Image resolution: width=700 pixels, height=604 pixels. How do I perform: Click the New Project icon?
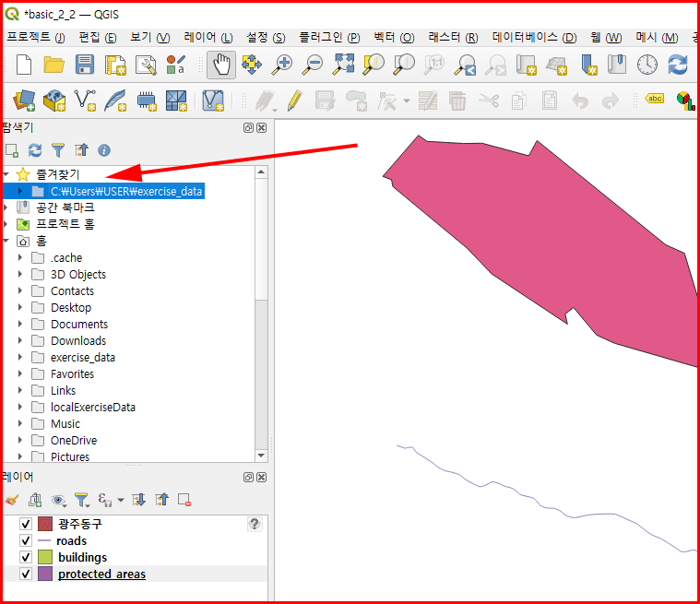click(x=24, y=65)
